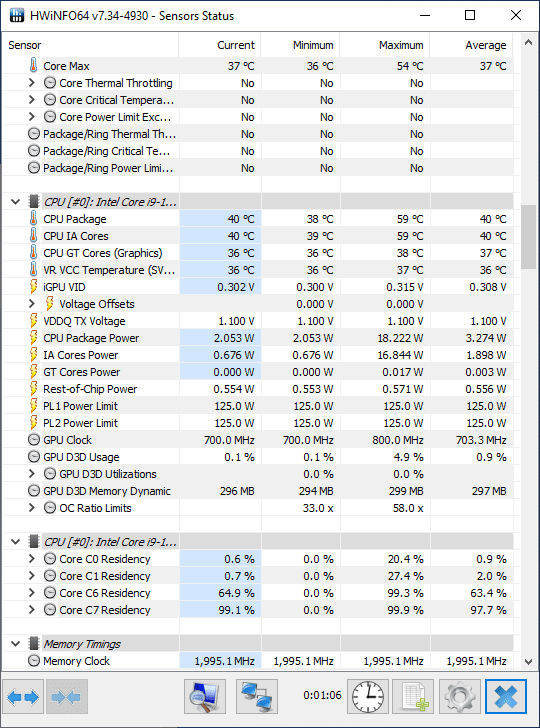
Task: Click the expand layout blue arrows icon
Action: pyautogui.click(x=23, y=697)
